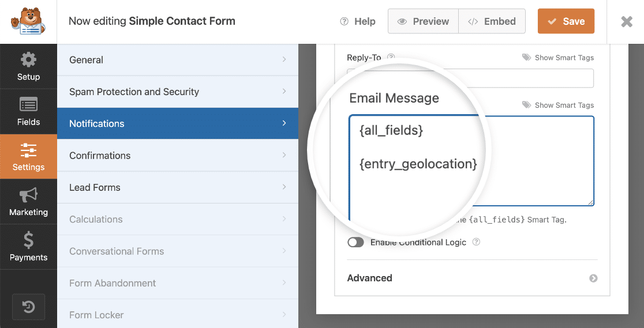Open the Fields panel icon
Image resolution: width=644 pixels, height=328 pixels.
pos(28,105)
